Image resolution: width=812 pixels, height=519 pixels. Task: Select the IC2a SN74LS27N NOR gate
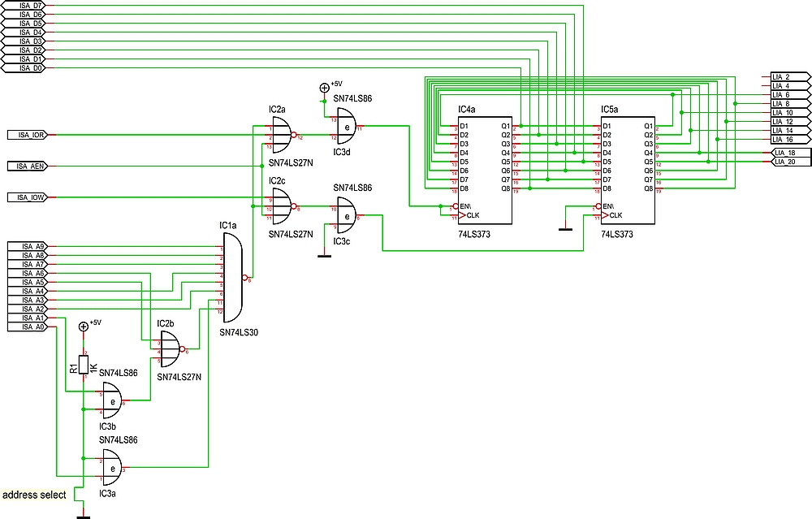280,134
